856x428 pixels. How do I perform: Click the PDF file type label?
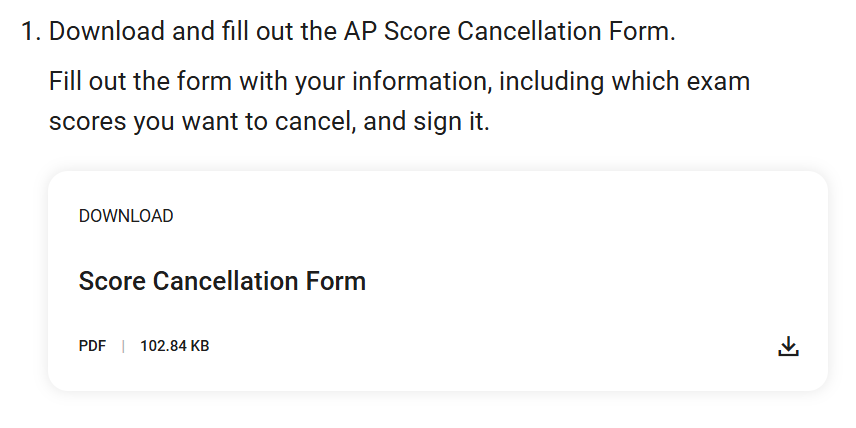click(92, 346)
